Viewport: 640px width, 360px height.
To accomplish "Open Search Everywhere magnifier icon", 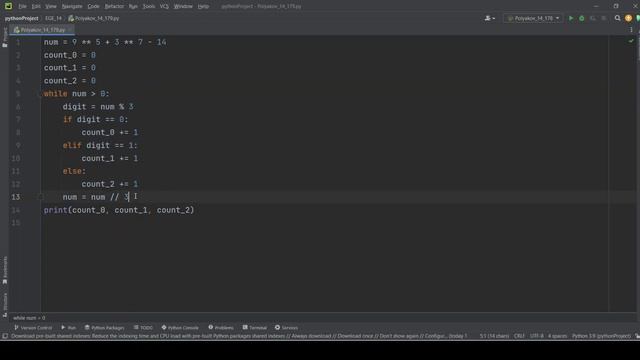I will [618, 18].
